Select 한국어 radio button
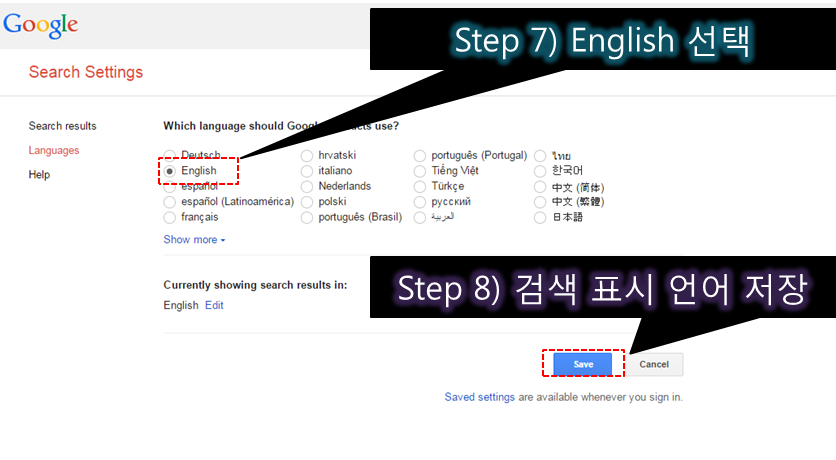 540,171
